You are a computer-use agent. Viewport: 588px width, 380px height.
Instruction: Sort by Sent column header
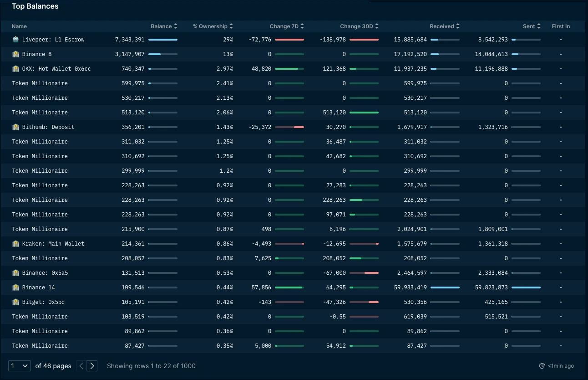pos(531,26)
